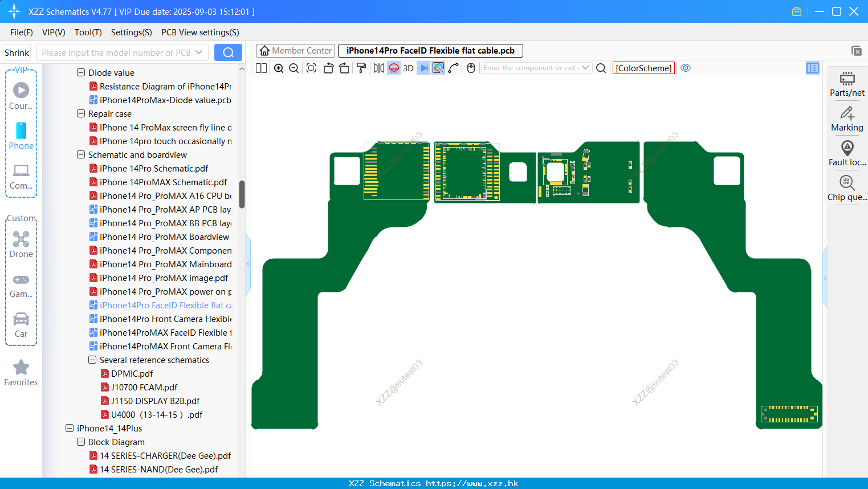This screenshot has width=868, height=489.
Task: Open DPMIC.pdf
Action: 132,373
